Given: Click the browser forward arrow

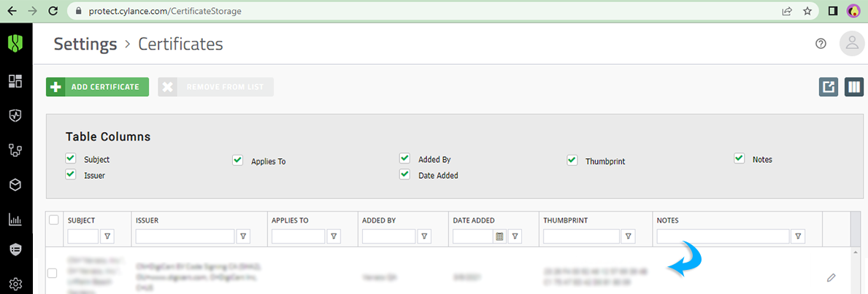Looking at the screenshot, I should coord(32,10).
